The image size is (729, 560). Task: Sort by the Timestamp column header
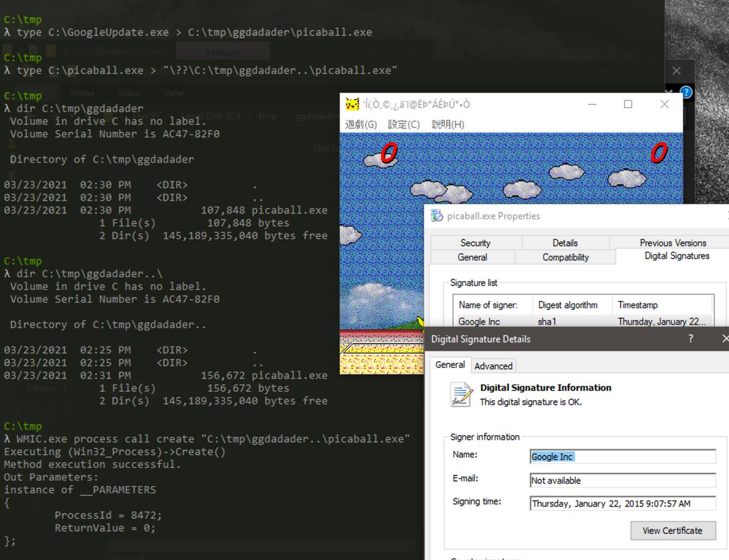tap(662, 305)
